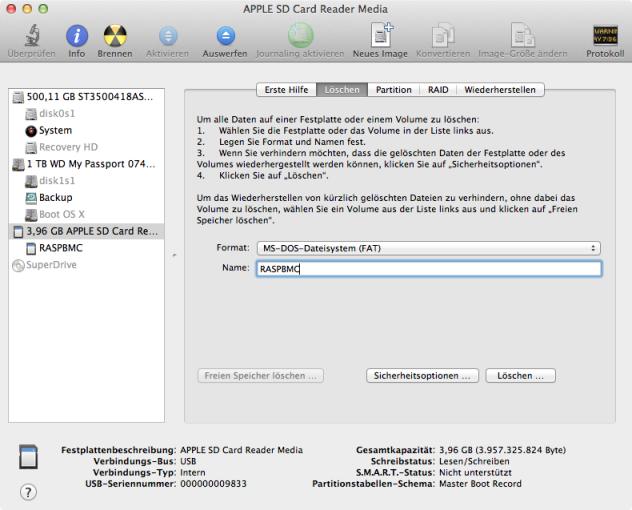This screenshot has height=510, width=632.
Task: Select 3,96 GB APPLE SD Card Reader
Action: (x=86, y=231)
